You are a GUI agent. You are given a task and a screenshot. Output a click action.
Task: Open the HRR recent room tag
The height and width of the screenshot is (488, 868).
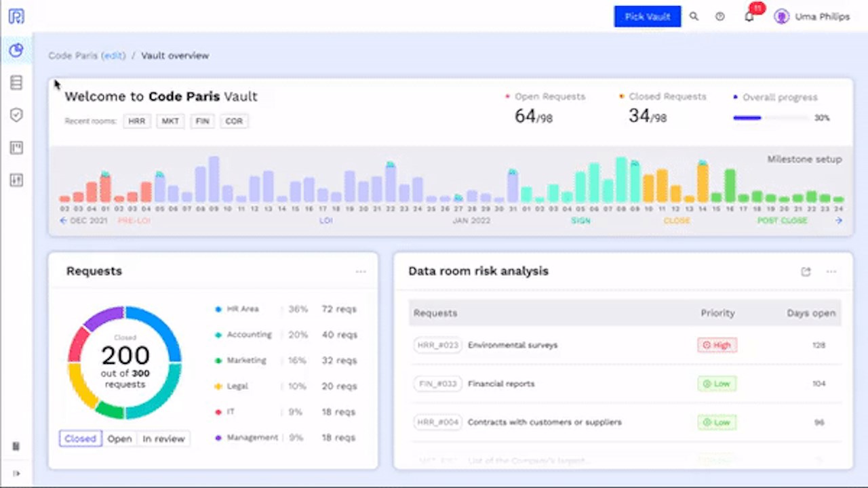(137, 121)
